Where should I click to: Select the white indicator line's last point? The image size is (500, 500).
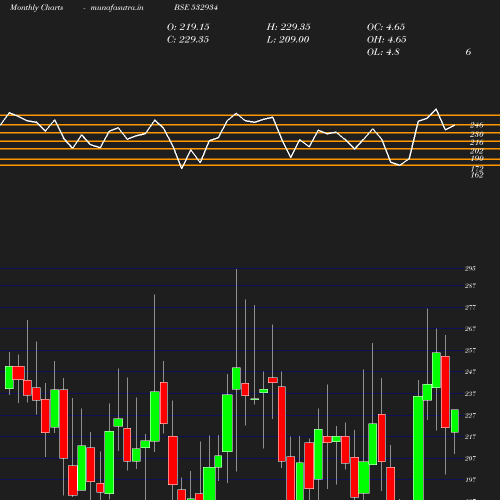tap(455, 125)
